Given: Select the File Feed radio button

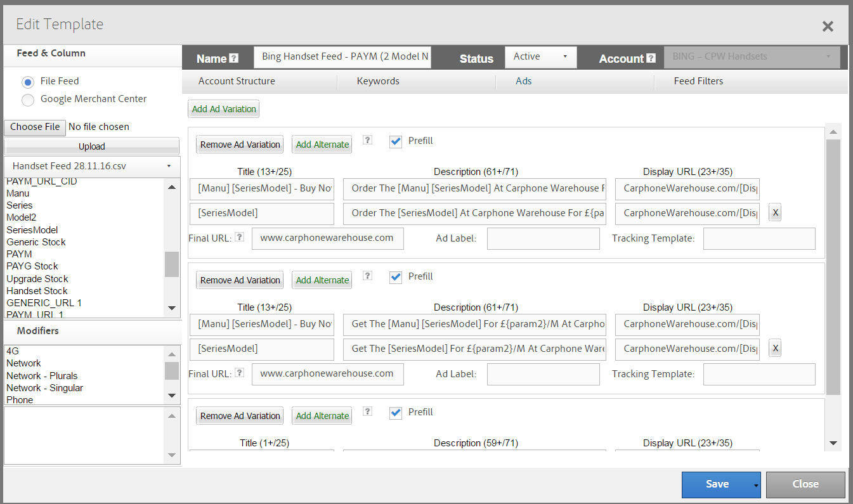Looking at the screenshot, I should click(28, 82).
